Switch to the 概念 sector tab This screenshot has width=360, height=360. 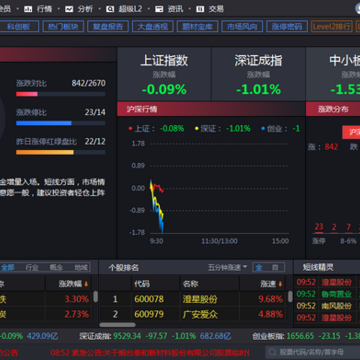click(56, 267)
